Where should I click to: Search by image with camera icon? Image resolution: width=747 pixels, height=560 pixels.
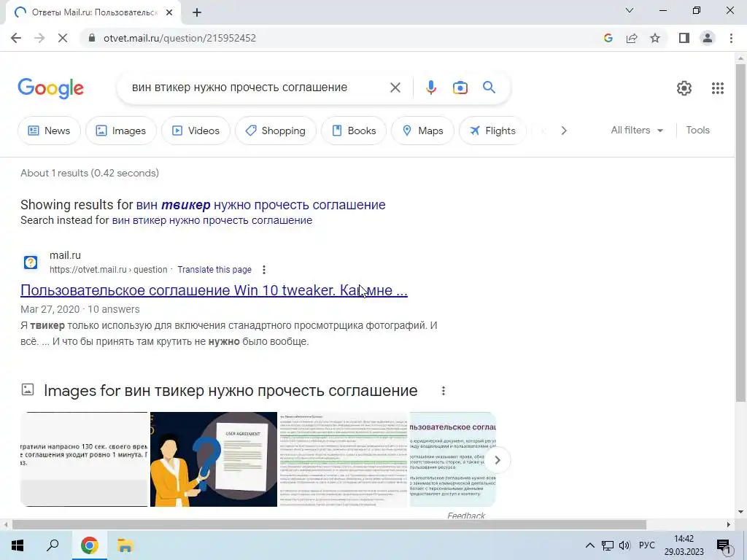coord(460,87)
